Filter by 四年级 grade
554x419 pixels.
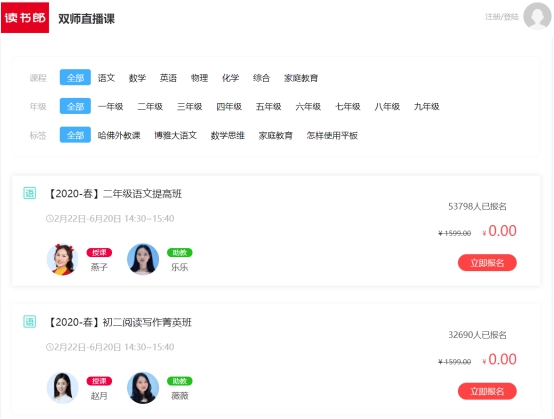(229, 106)
